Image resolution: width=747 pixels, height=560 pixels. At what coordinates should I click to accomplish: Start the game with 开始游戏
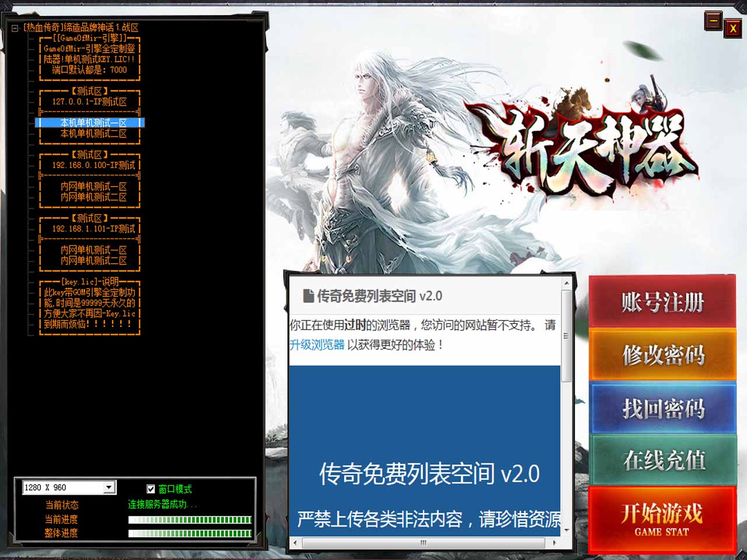[662, 519]
